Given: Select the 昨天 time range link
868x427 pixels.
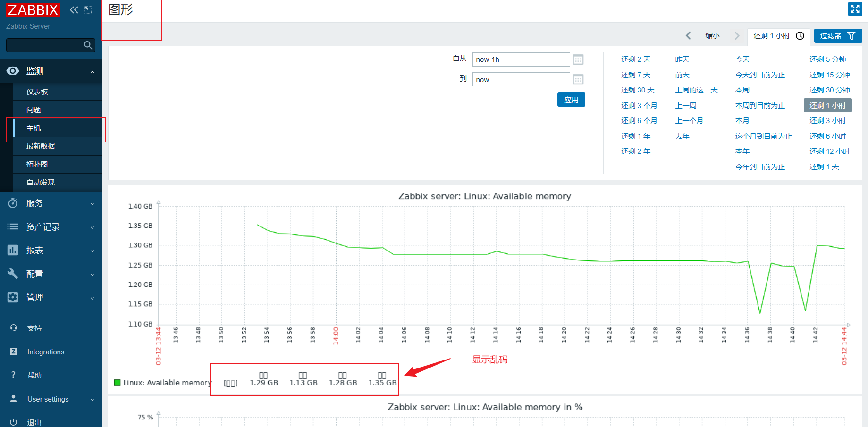Looking at the screenshot, I should pyautogui.click(x=682, y=59).
